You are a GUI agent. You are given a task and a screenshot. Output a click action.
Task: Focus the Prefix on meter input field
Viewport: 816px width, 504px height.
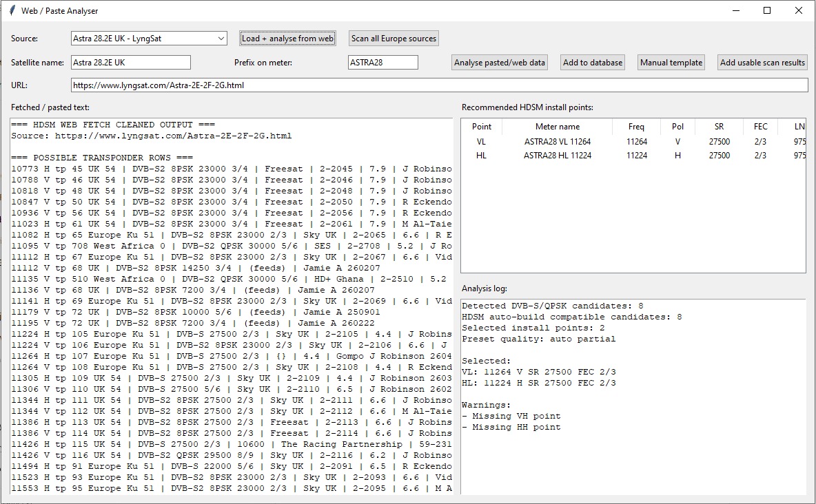(x=383, y=63)
